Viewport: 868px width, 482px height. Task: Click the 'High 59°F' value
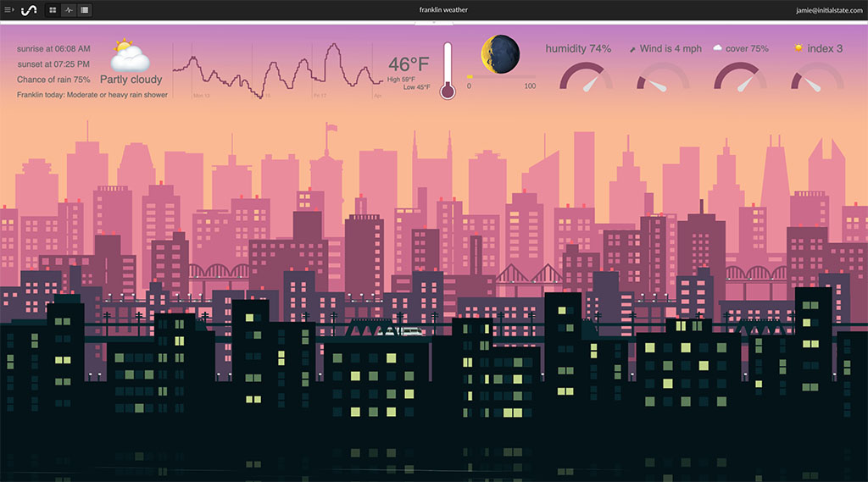[x=401, y=80]
